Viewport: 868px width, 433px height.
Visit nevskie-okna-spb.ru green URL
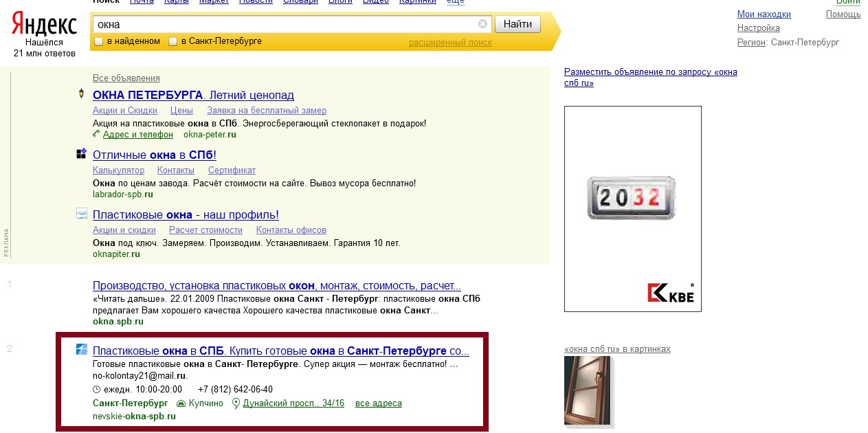pyautogui.click(x=134, y=417)
